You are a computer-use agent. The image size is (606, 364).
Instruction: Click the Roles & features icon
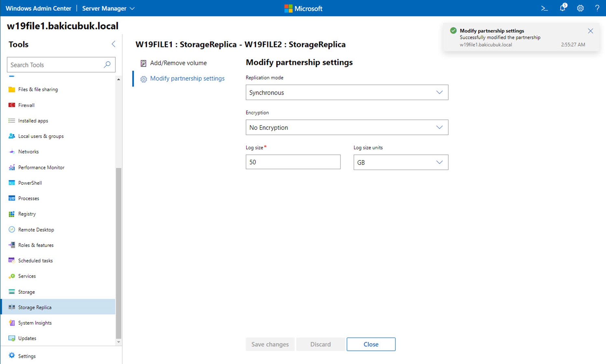pos(12,245)
